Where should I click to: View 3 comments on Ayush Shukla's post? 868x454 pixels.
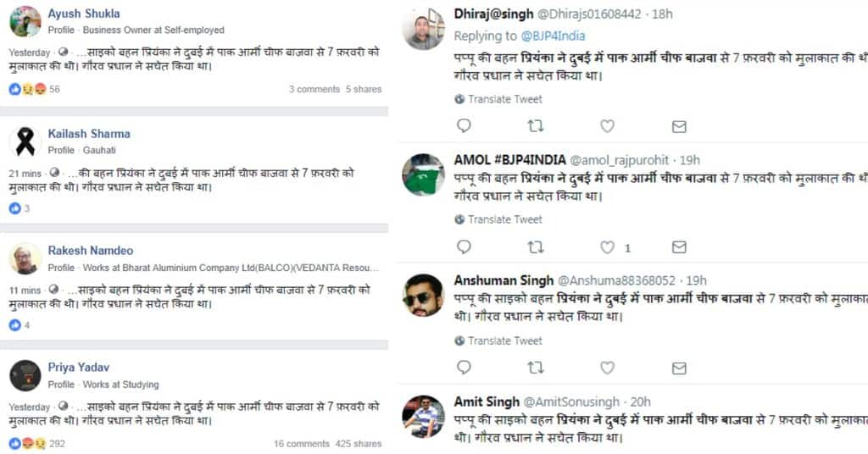(314, 89)
